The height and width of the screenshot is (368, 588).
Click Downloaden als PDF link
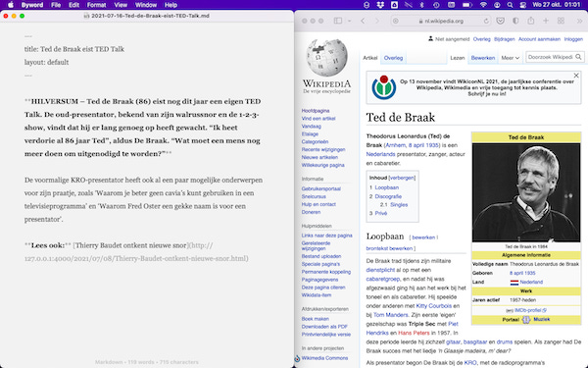tap(324, 327)
